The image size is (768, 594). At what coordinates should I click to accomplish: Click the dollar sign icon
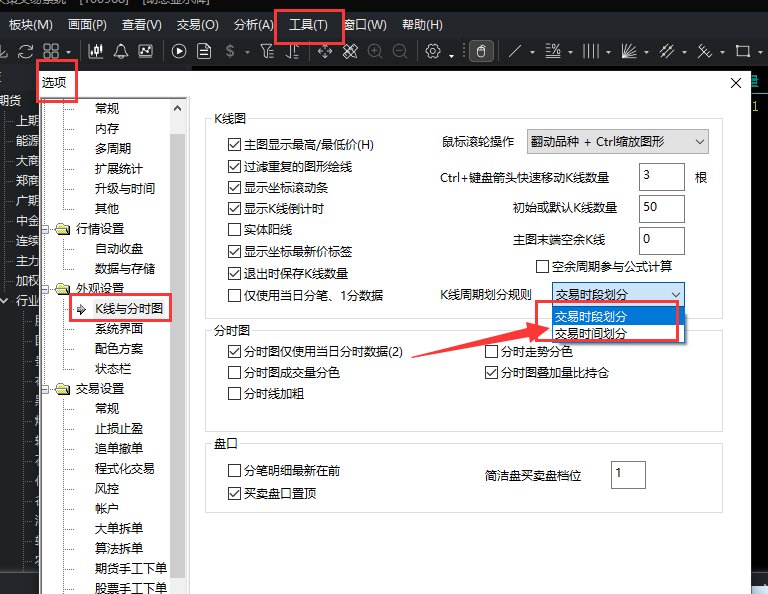pyautogui.click(x=230, y=51)
